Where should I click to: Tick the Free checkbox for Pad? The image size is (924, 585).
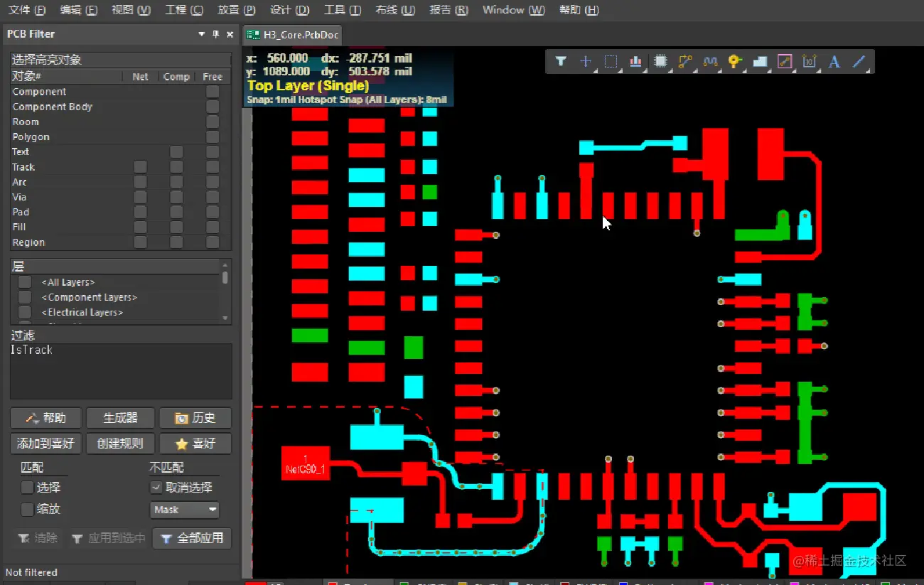click(213, 212)
